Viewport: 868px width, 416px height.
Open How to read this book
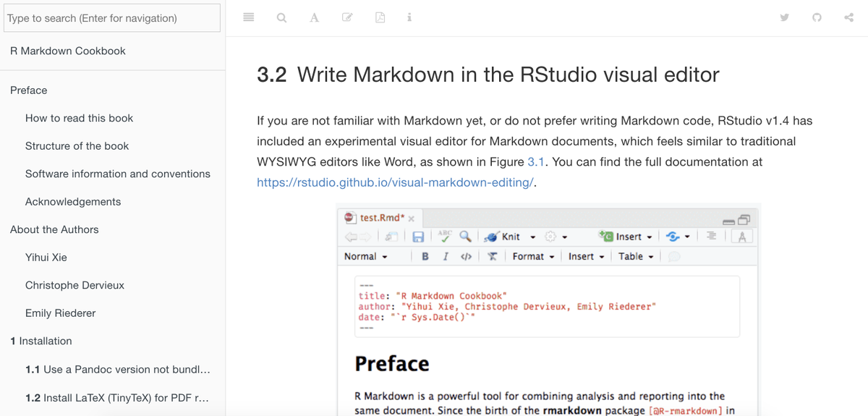coord(80,118)
